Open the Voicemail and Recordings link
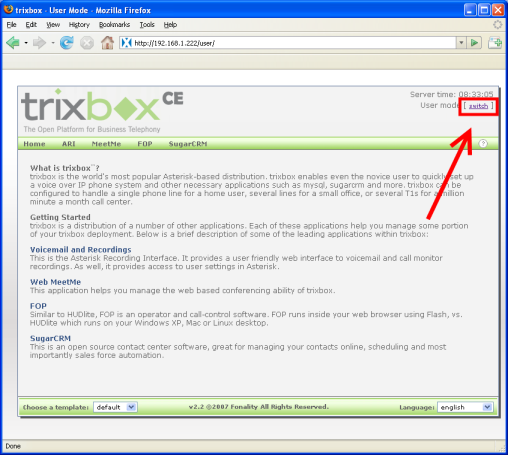This screenshot has height=455, width=508. pyautogui.click(x=81, y=250)
